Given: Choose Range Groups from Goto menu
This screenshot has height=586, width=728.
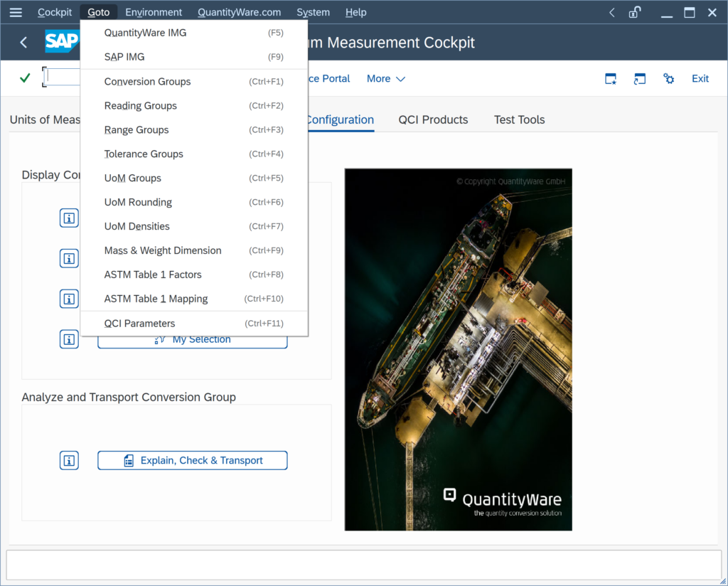Looking at the screenshot, I should click(x=194, y=129).
